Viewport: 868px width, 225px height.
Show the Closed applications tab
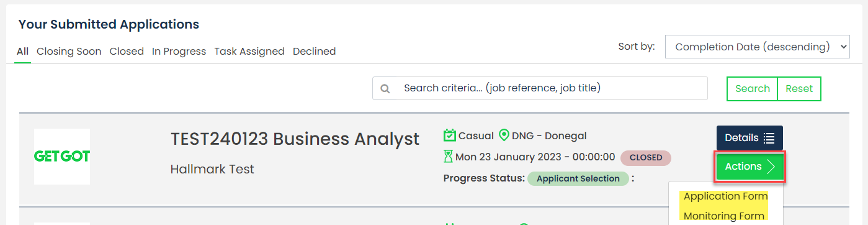pyautogui.click(x=127, y=52)
